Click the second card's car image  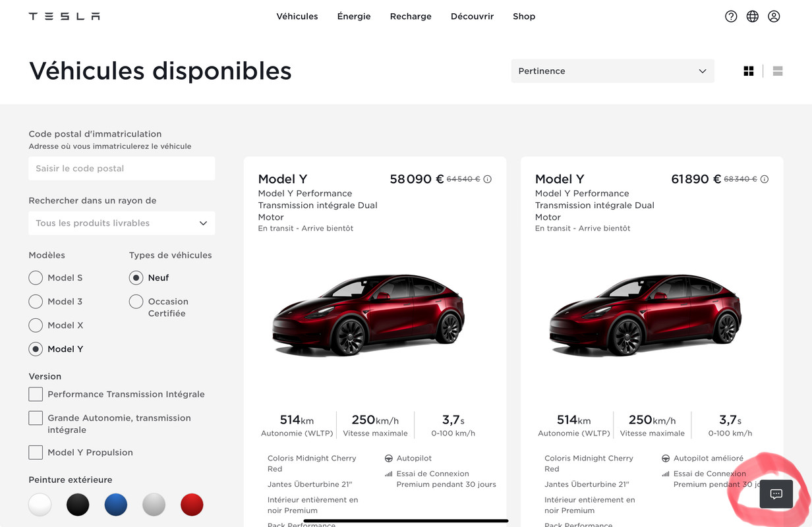[645, 315]
